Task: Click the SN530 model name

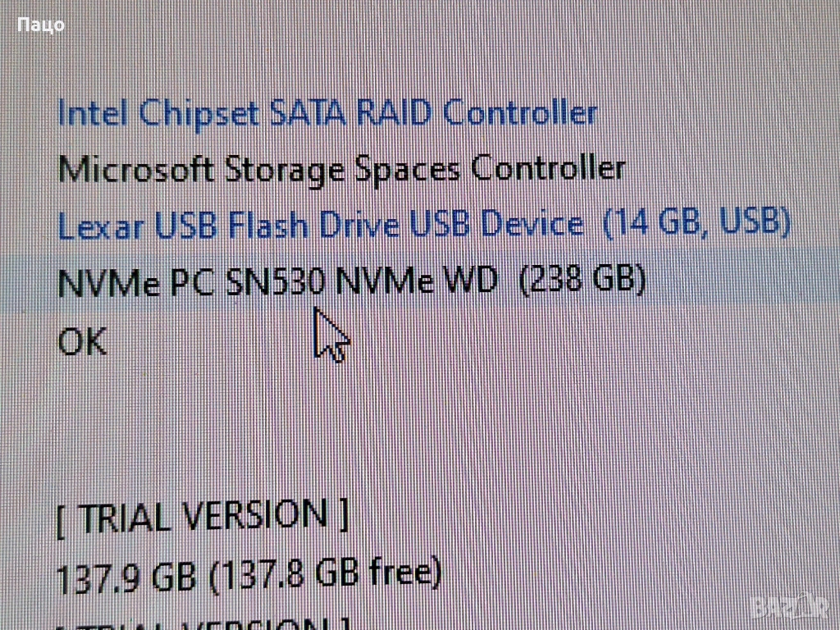Action: tap(276, 281)
